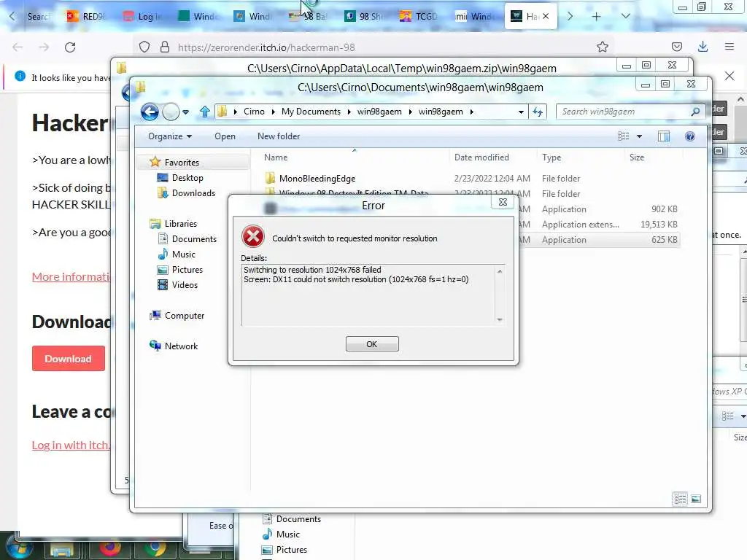Switch to the TCGD browser tab
The image size is (747, 560).
pos(419,16)
